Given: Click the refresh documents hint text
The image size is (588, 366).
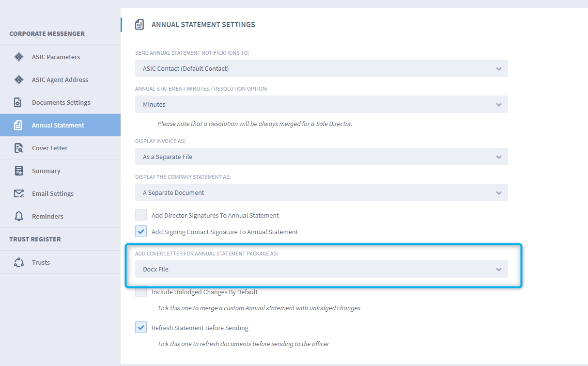Looking at the screenshot, I should (244, 344).
